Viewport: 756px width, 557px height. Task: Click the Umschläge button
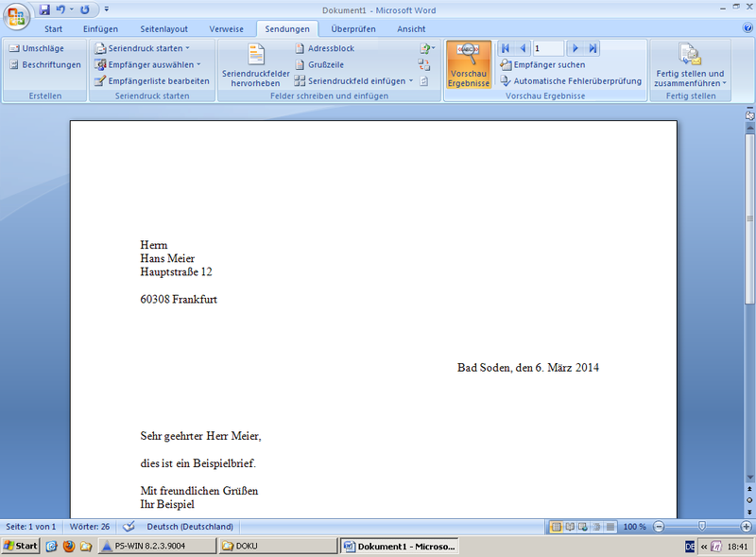click(37, 48)
